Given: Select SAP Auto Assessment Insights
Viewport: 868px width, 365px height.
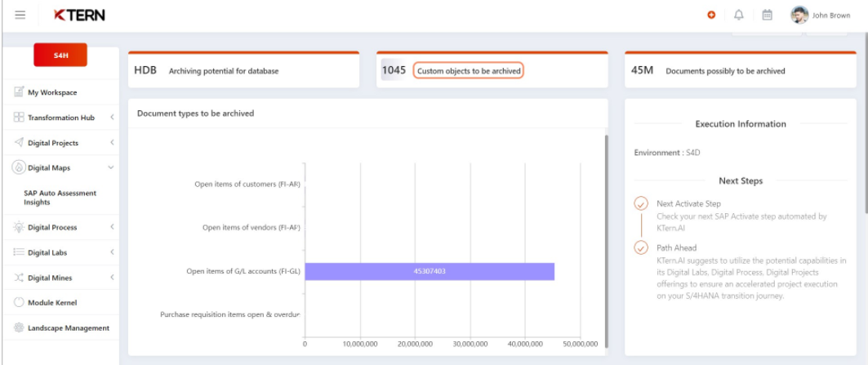Looking at the screenshot, I should point(60,198).
